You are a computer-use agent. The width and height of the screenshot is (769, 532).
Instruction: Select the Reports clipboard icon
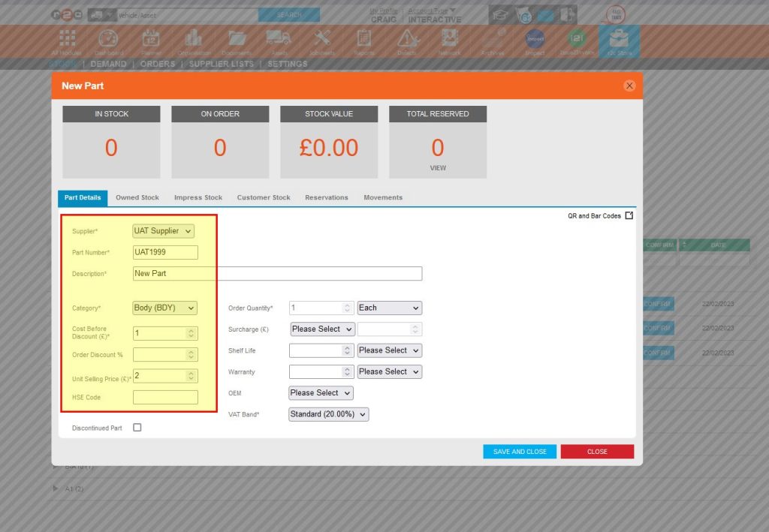(x=364, y=39)
